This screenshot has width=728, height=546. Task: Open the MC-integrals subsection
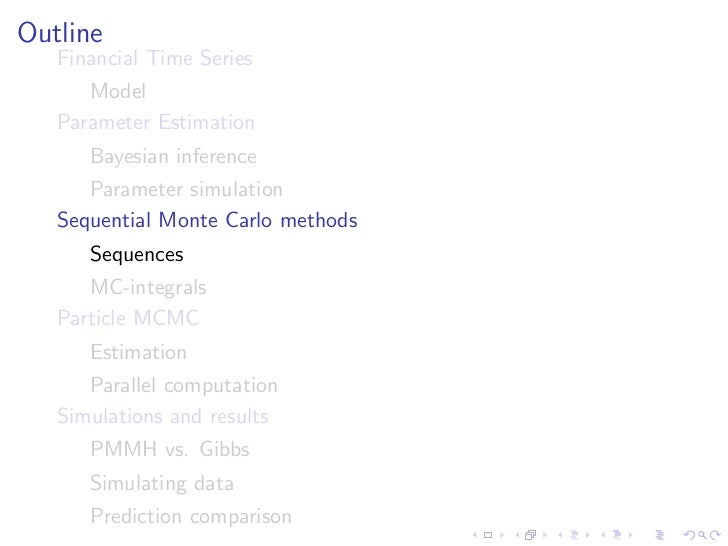click(149, 287)
